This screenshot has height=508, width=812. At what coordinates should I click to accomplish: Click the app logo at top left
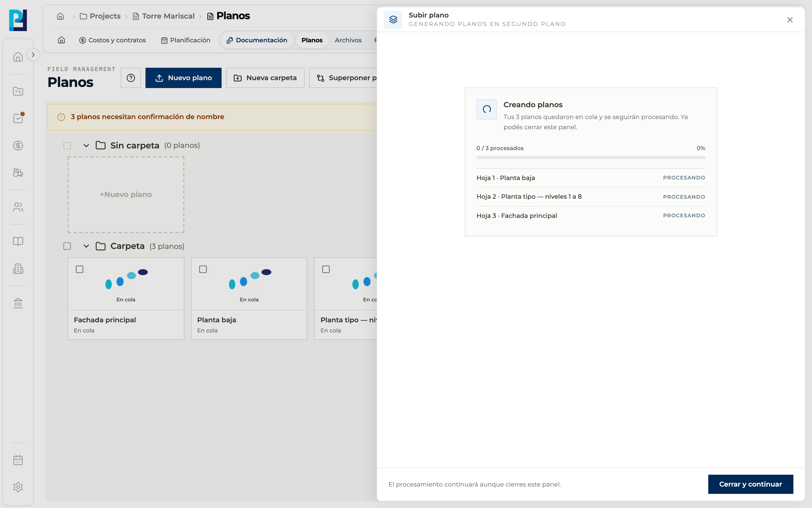(x=18, y=20)
